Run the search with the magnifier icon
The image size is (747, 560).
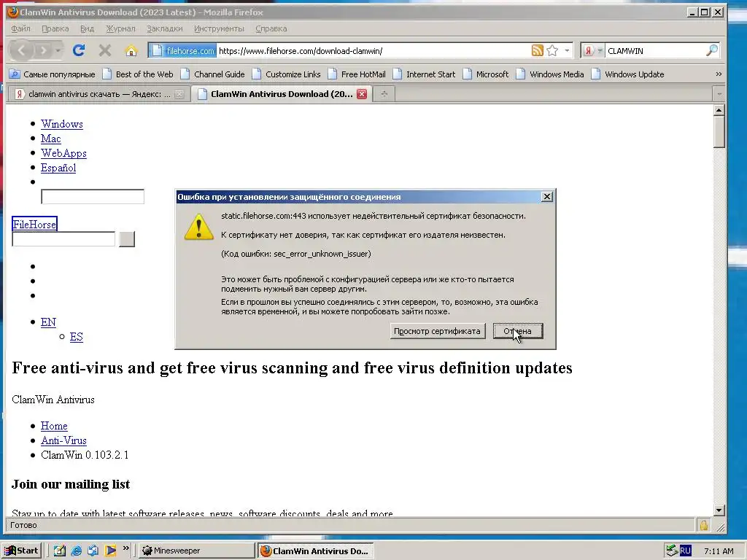[711, 50]
